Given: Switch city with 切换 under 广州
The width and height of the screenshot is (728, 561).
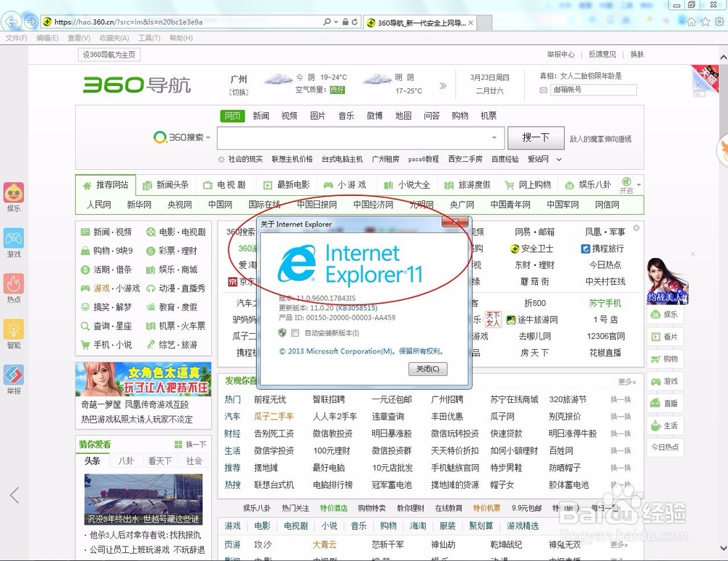Looking at the screenshot, I should [x=239, y=92].
